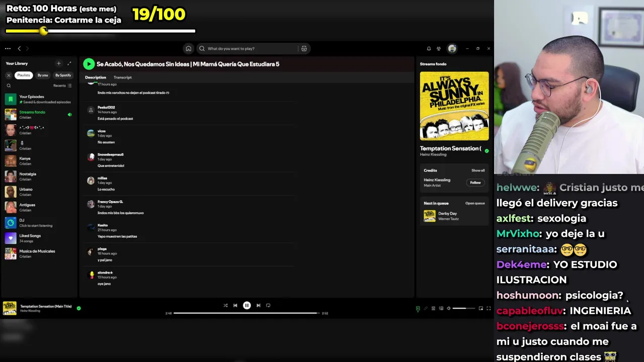The width and height of the screenshot is (644, 362).
Task: Toggle the 'By you' filter chip
Action: point(43,75)
